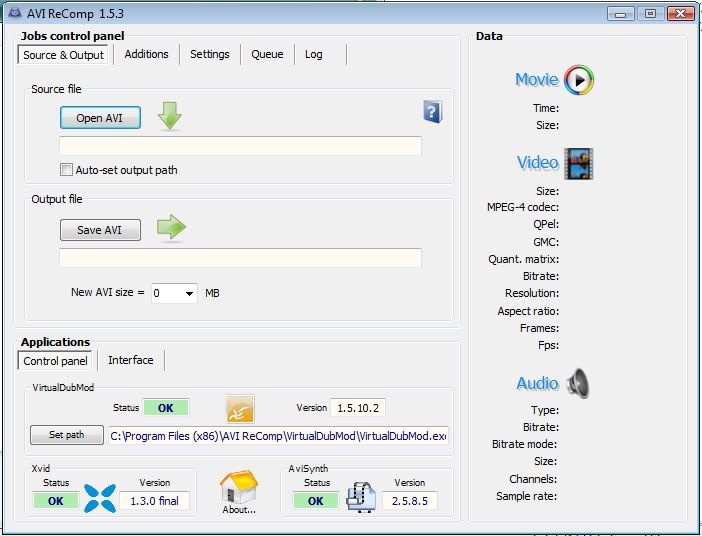Click the Type label under Audio
Screen dimensions: 702x536
545,410
